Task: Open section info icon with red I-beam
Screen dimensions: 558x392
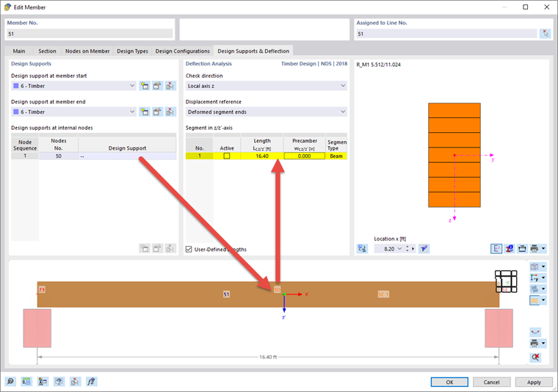Action: (510, 249)
